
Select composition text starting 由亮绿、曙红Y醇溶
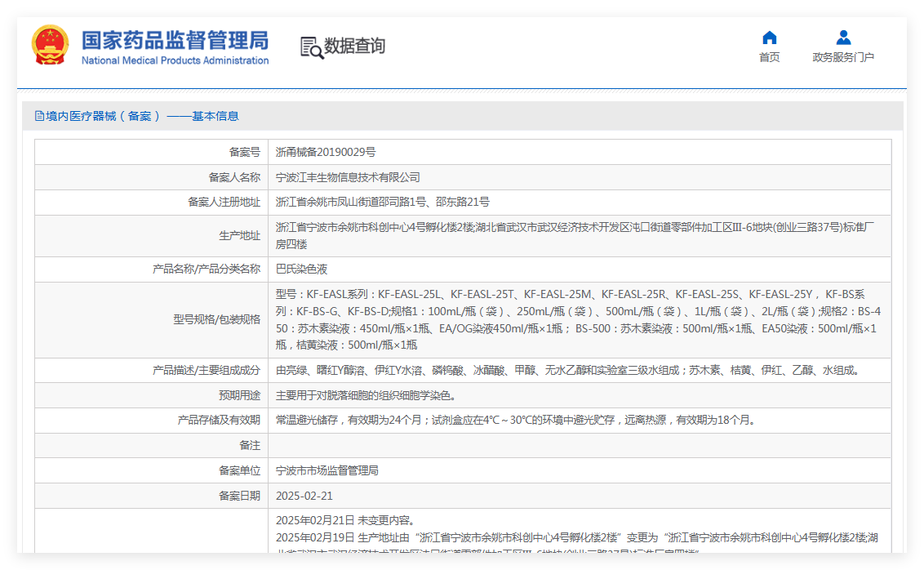point(569,370)
